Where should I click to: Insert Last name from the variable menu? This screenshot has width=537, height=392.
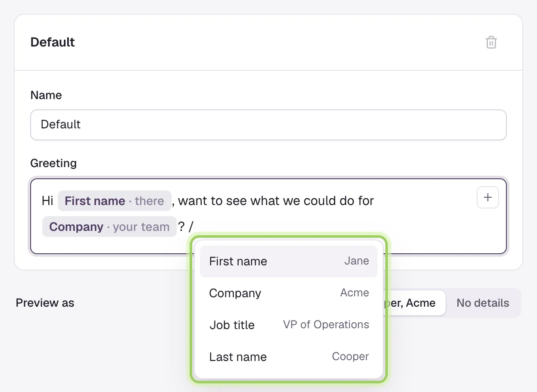[289, 357]
